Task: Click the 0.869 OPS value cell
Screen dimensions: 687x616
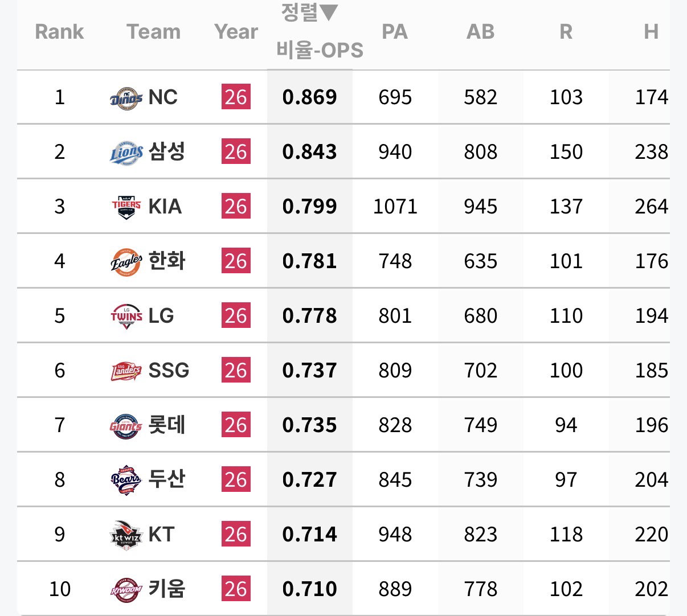Action: [310, 97]
